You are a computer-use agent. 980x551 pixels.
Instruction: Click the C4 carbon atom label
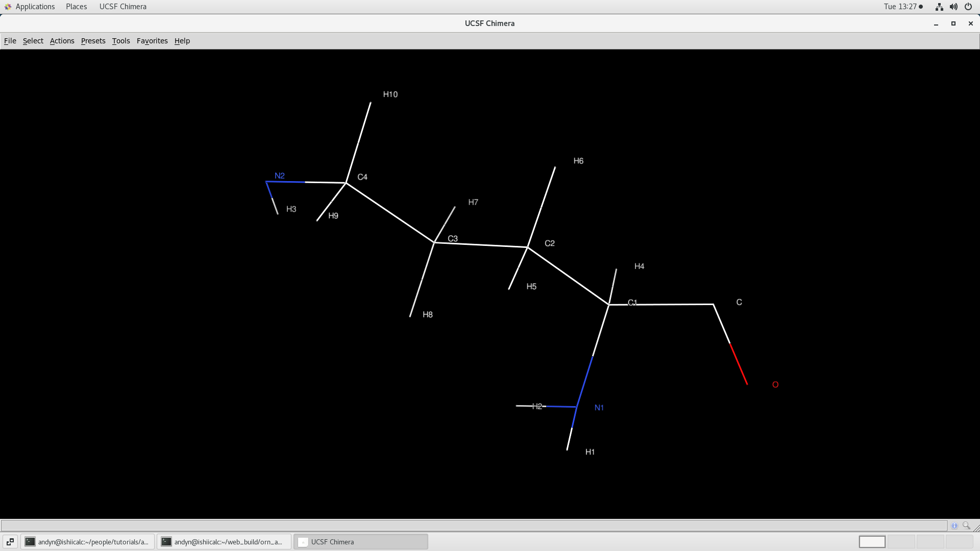tap(362, 177)
